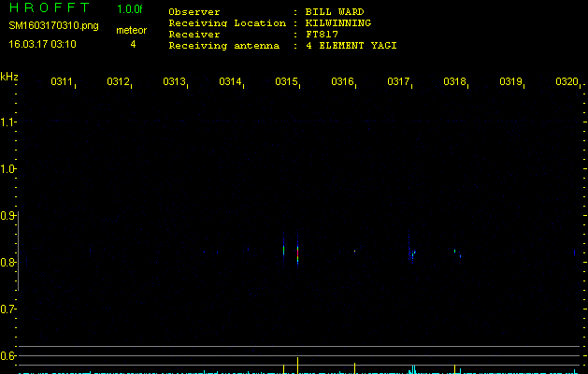588x374 pixels.
Task: Select the file name SM1603170310.png
Action: coord(53,26)
